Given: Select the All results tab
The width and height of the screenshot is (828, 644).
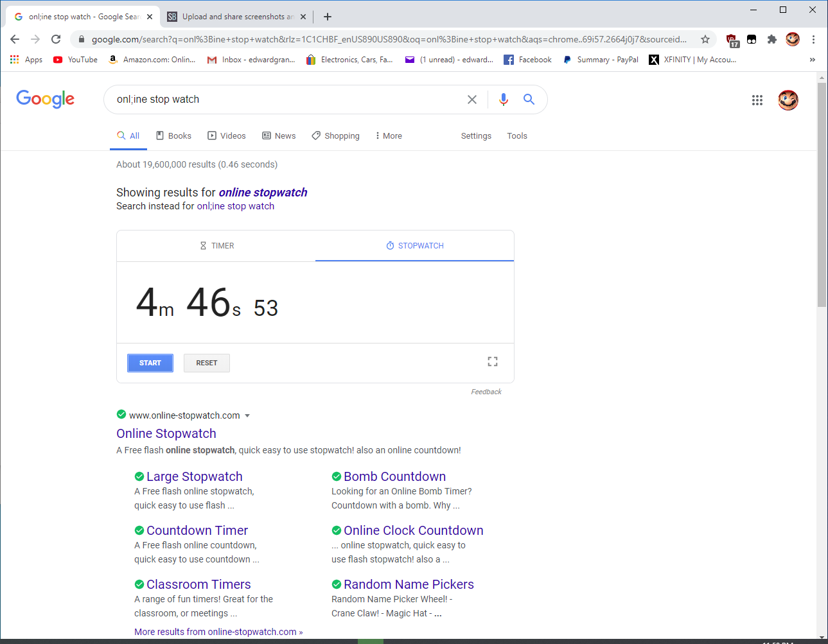Looking at the screenshot, I should 128,136.
